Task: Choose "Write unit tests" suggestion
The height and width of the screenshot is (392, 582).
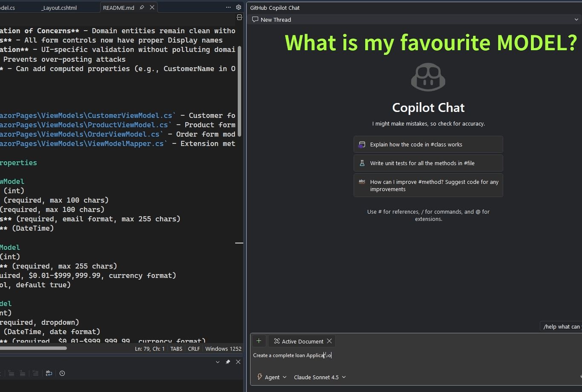Action: click(x=428, y=163)
